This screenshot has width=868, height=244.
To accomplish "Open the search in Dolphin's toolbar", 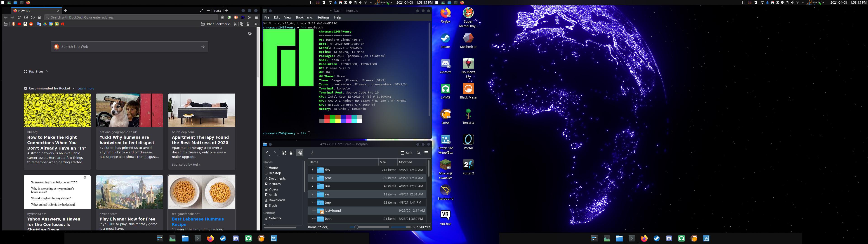I will click(418, 153).
